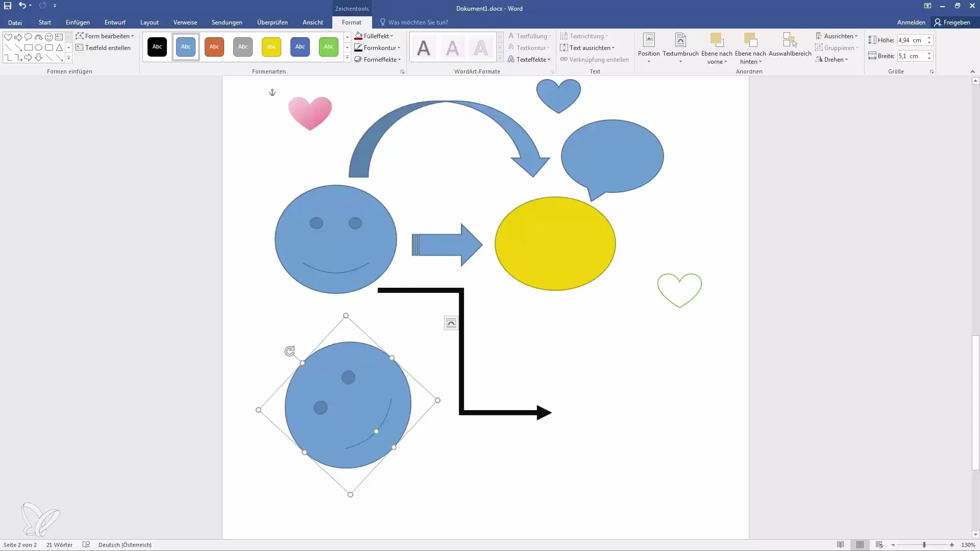Click zoom in plus button
Image resolution: width=980 pixels, height=551 pixels.
tap(952, 545)
